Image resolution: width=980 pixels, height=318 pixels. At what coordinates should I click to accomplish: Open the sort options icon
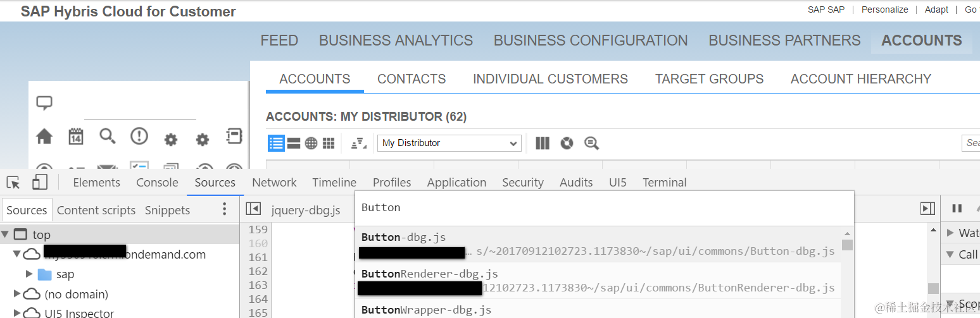359,144
